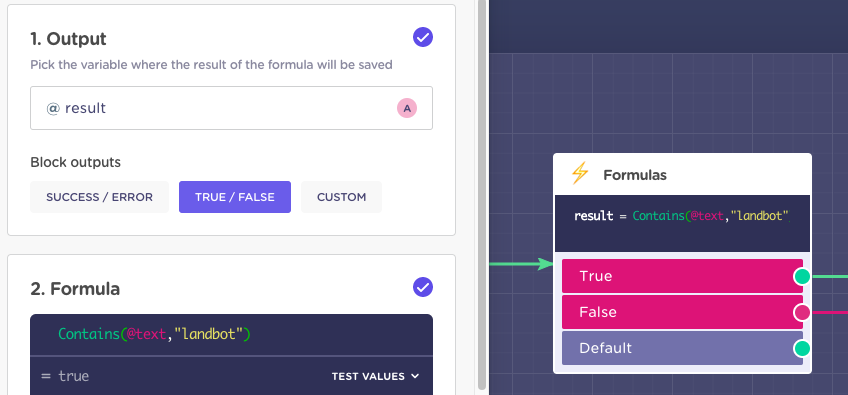Image resolution: width=848 pixels, height=395 pixels.
Task: Expand the TEST VALUES dropdown
Action: 375,376
